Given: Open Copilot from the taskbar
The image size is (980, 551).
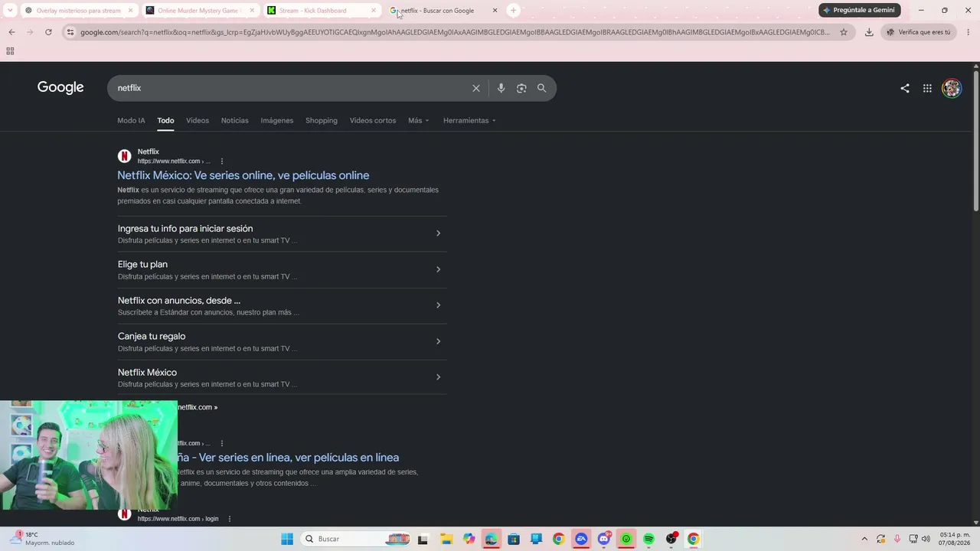Looking at the screenshot, I should click(x=469, y=539).
